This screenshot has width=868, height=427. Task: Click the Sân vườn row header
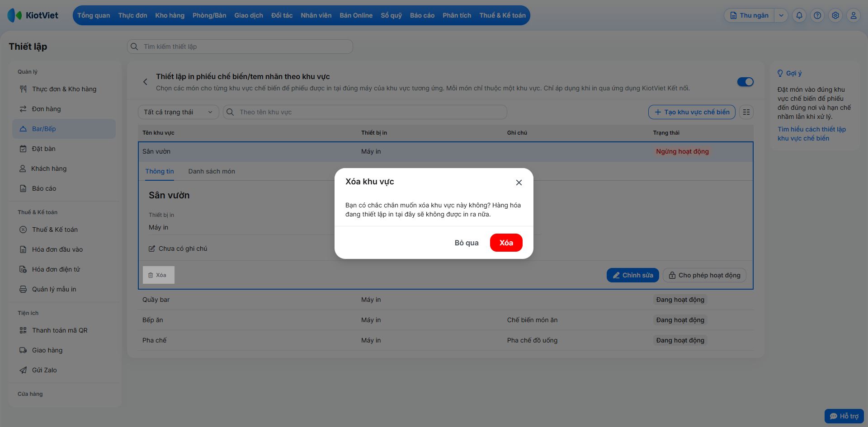pyautogui.click(x=446, y=151)
